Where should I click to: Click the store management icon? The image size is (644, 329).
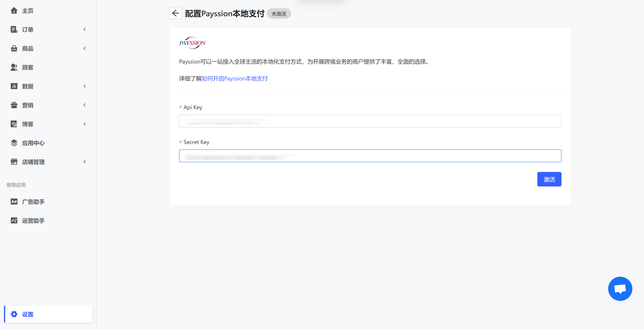pos(14,162)
